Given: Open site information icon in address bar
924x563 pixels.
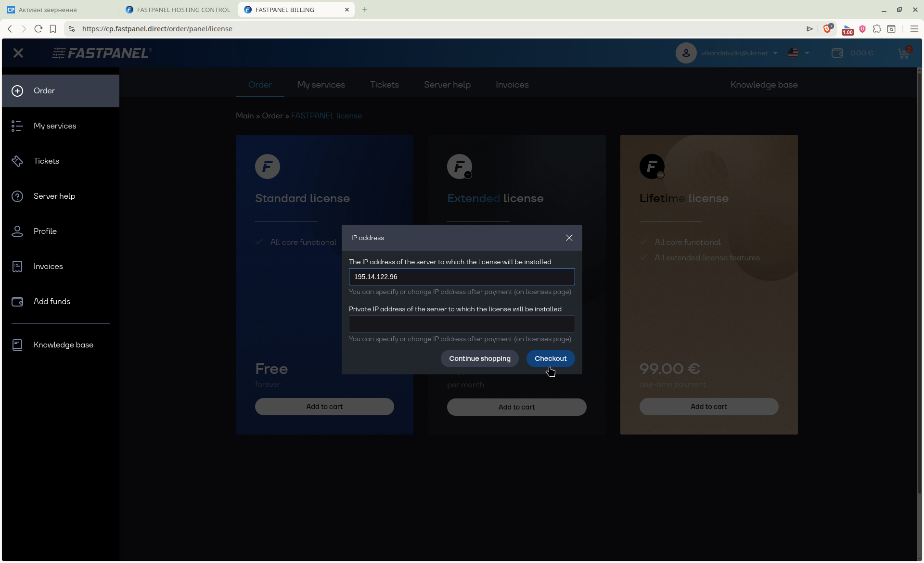Looking at the screenshot, I should tap(72, 29).
